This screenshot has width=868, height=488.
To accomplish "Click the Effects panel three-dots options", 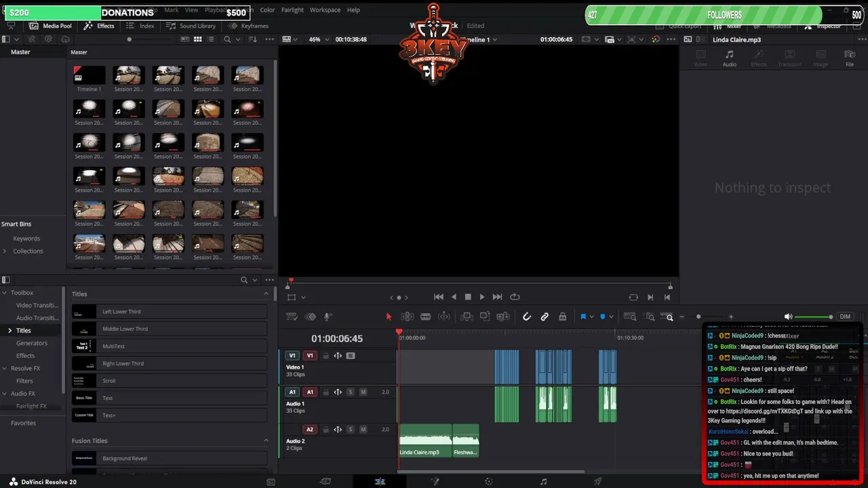I will coord(269,280).
